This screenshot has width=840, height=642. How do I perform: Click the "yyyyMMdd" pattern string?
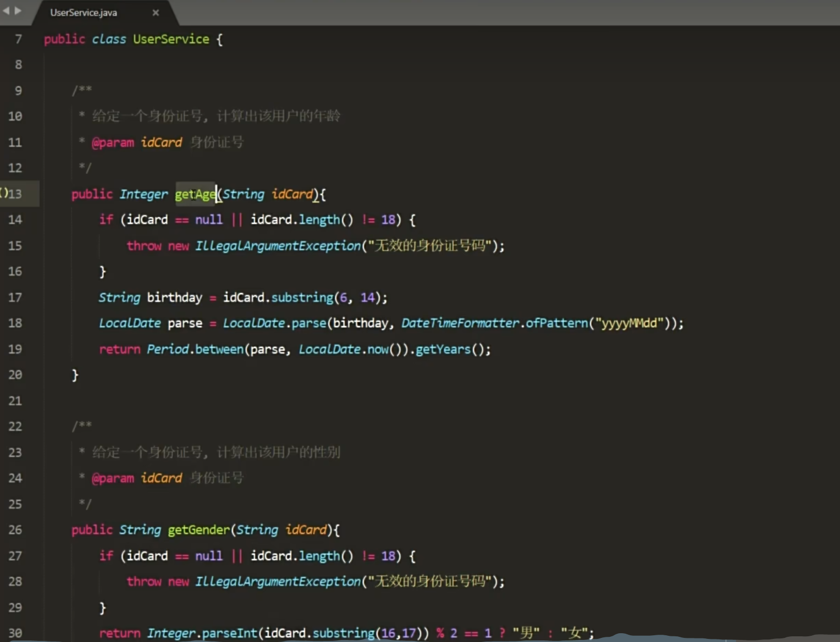pos(629,323)
